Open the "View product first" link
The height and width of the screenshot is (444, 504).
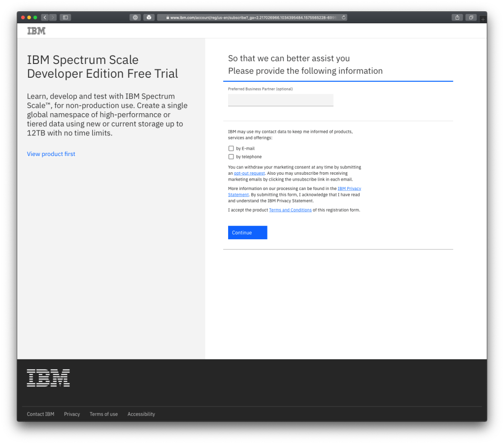click(x=51, y=154)
